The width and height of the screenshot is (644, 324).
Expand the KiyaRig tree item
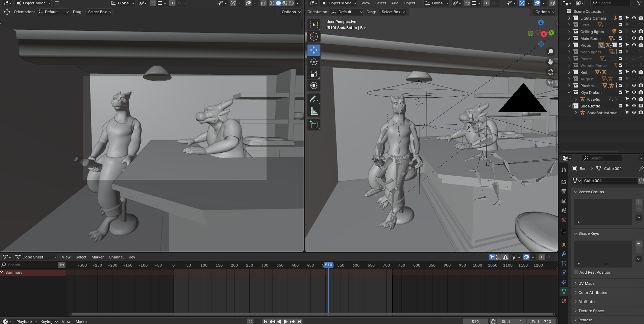[x=576, y=99]
